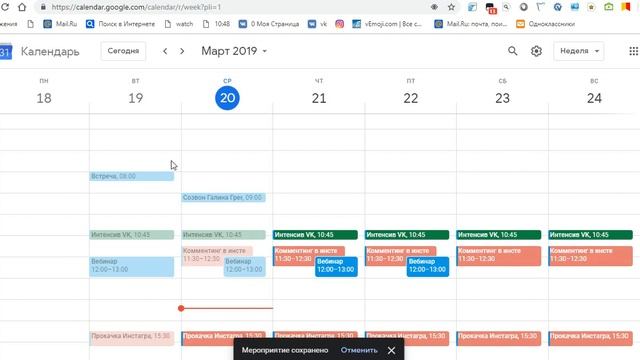Open Saturday's Интенсив VK event

point(499,235)
